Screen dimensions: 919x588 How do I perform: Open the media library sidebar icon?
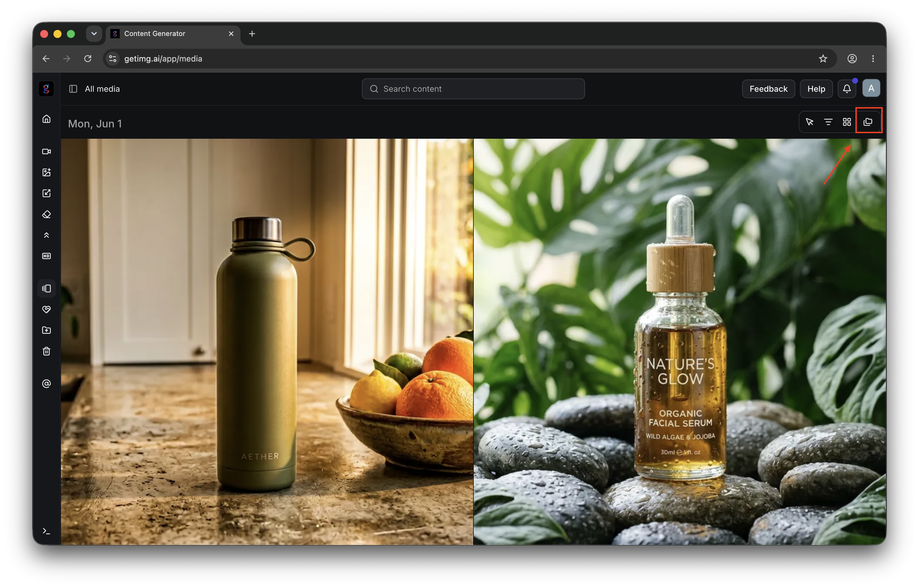coord(46,288)
